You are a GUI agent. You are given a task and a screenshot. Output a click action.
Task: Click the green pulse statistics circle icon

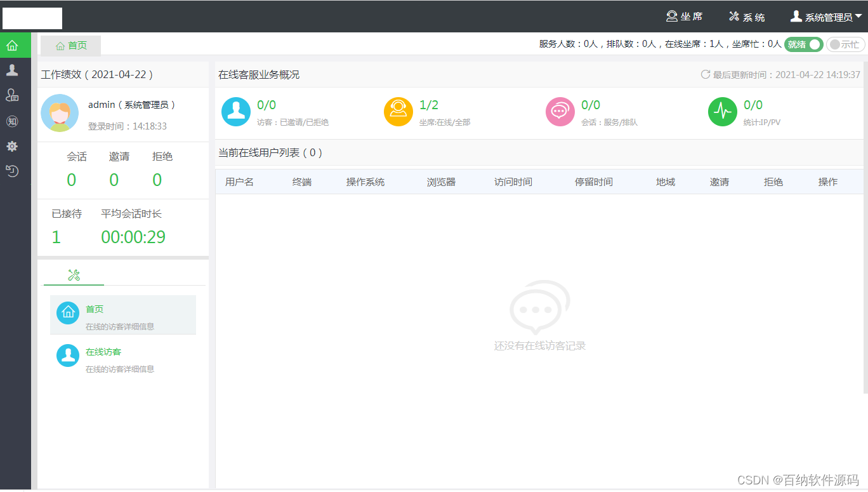[x=723, y=112]
